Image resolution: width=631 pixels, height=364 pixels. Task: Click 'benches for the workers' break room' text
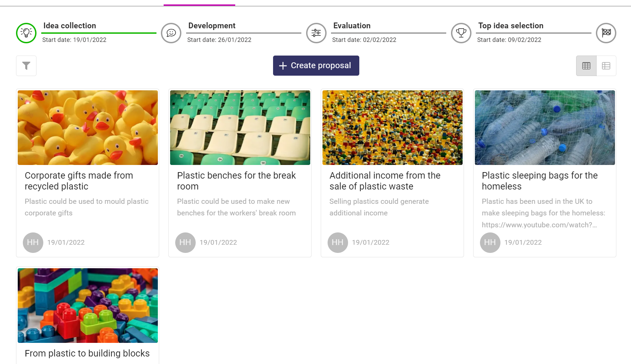[236, 213]
